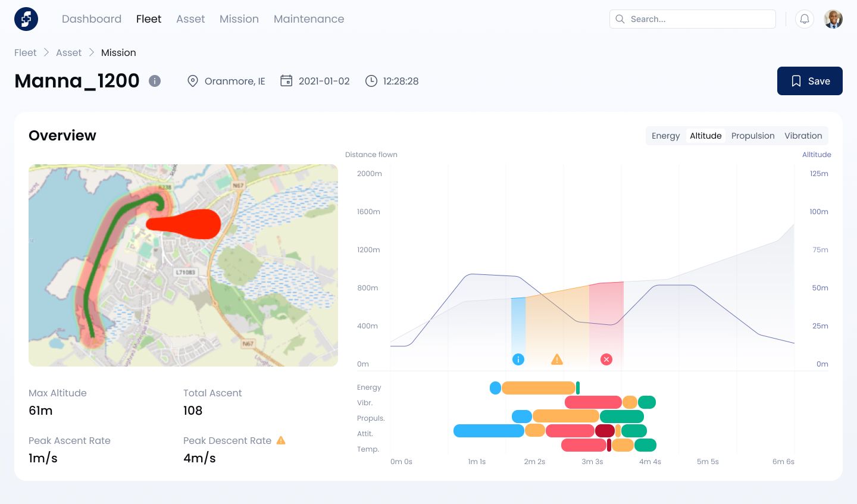Click the clock icon beside 12:28:28
The height and width of the screenshot is (504, 857).
coord(370,80)
